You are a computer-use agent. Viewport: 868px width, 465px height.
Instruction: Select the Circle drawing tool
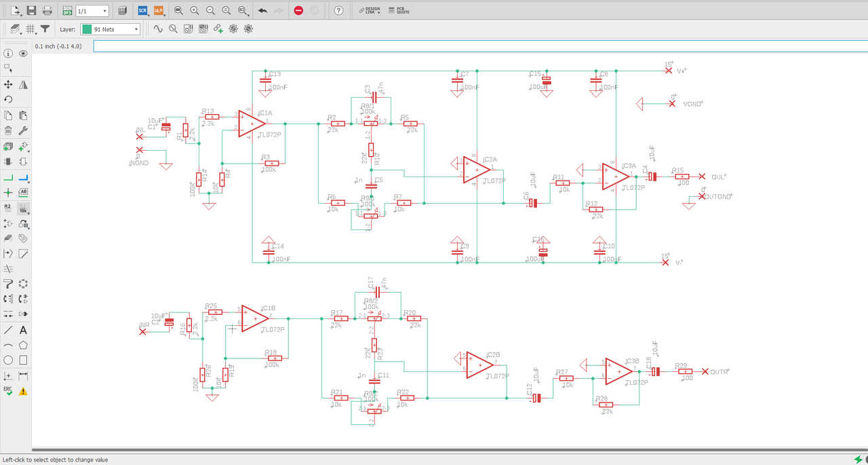coord(8,360)
